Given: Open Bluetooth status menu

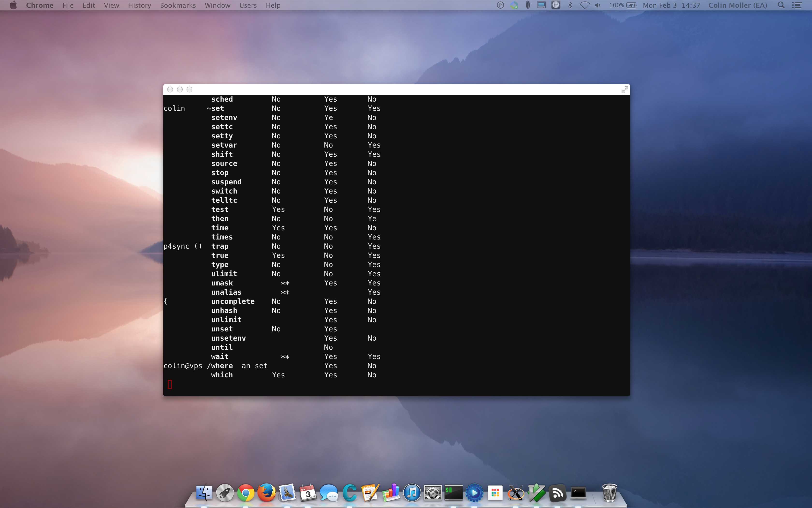Looking at the screenshot, I should tap(570, 5).
